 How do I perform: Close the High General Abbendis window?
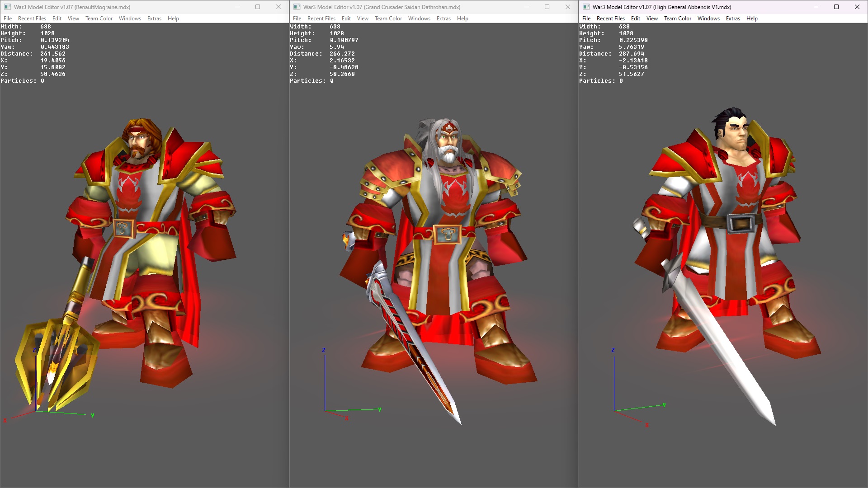(x=857, y=7)
